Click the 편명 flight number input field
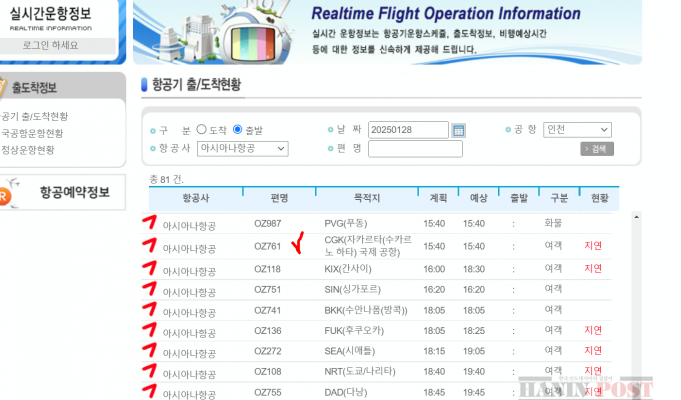The height and width of the screenshot is (400, 681). coord(415,148)
